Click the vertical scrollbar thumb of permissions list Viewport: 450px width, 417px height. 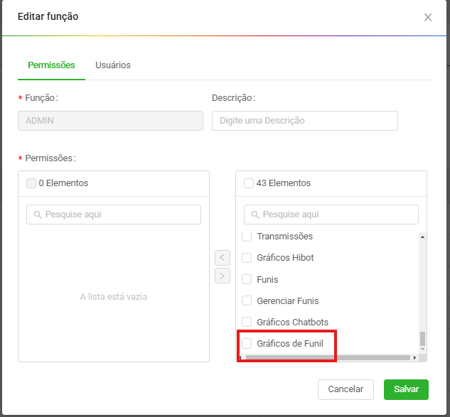(422, 339)
